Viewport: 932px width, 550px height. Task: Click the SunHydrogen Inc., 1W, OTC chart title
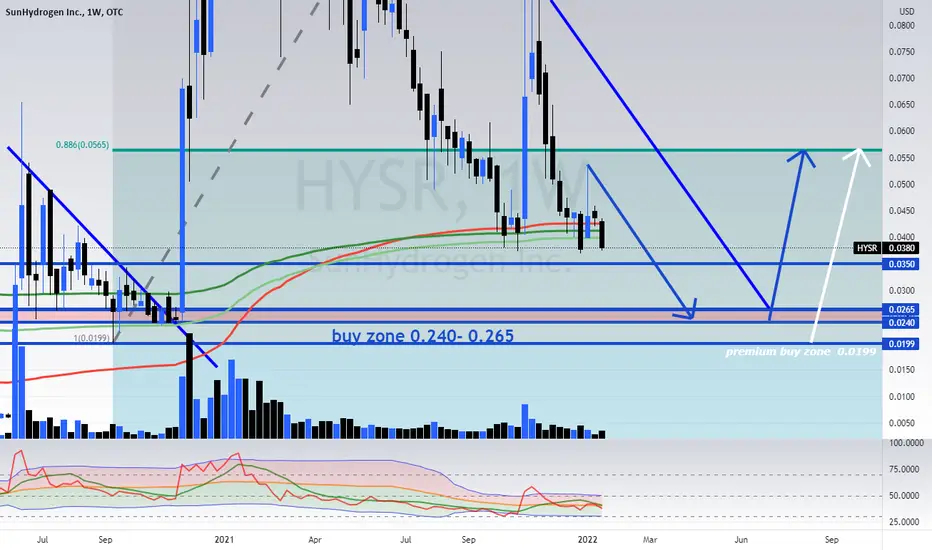64,12
